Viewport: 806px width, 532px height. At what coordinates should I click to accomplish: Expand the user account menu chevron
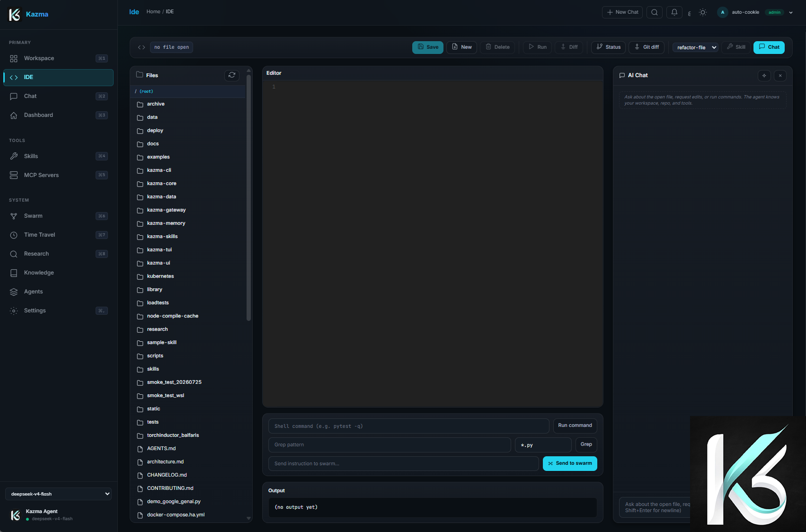click(791, 13)
